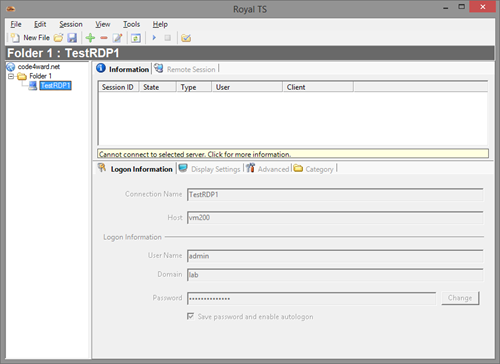500x364 pixels.
Task: Click the Password field
Action: (x=311, y=298)
